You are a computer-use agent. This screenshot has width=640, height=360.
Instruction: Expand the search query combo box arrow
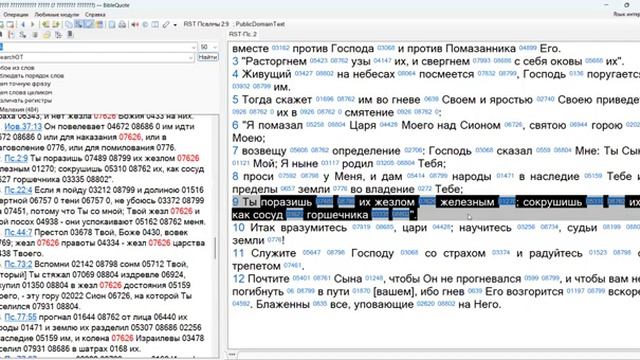click(193, 47)
